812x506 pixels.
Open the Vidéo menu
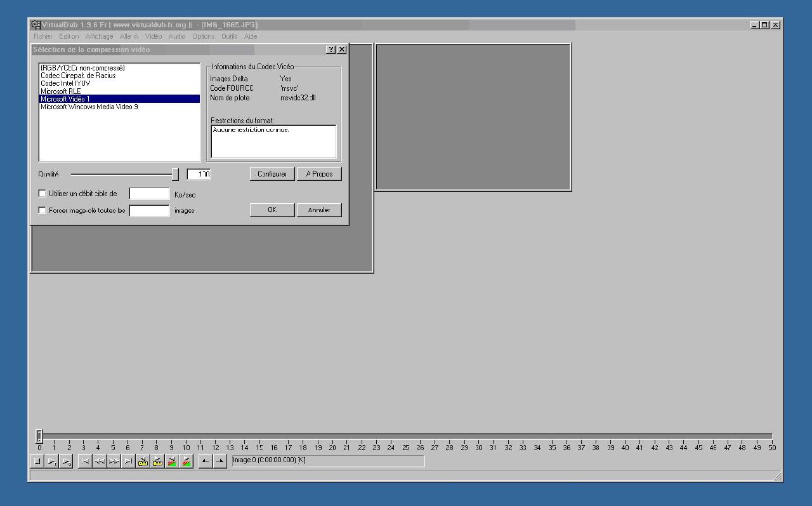pos(154,37)
